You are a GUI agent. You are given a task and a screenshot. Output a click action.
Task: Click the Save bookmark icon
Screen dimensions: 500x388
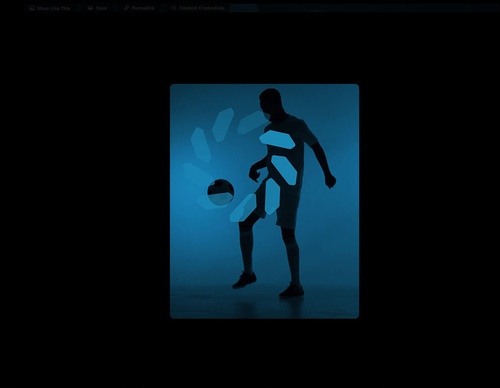pos(90,8)
